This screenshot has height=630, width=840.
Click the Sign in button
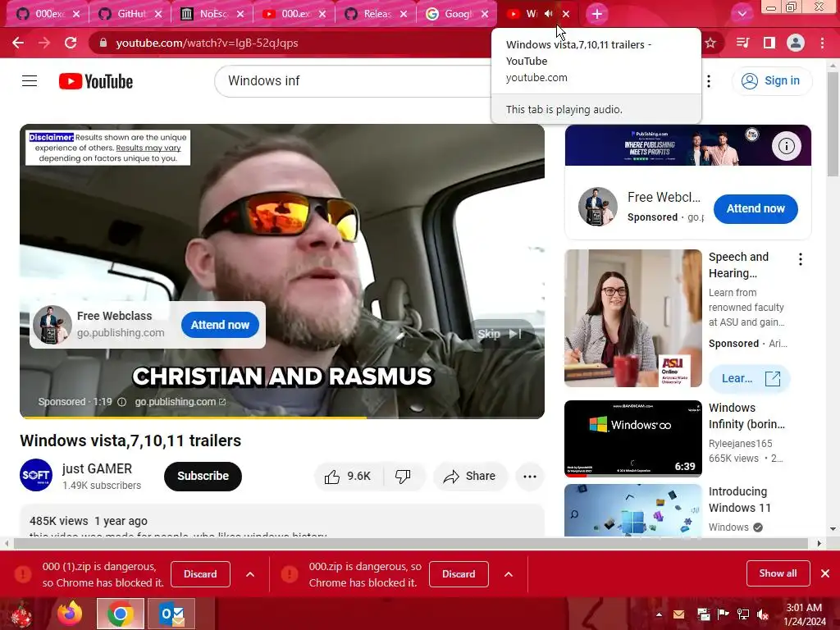click(x=771, y=81)
